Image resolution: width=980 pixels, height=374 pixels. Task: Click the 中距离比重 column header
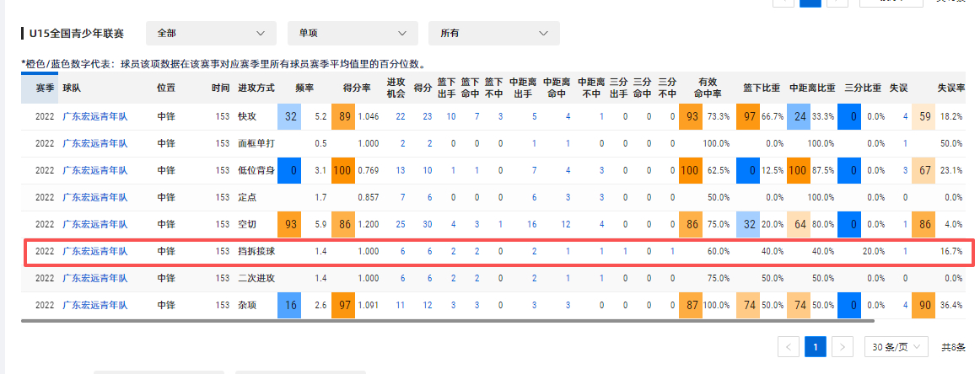point(812,88)
